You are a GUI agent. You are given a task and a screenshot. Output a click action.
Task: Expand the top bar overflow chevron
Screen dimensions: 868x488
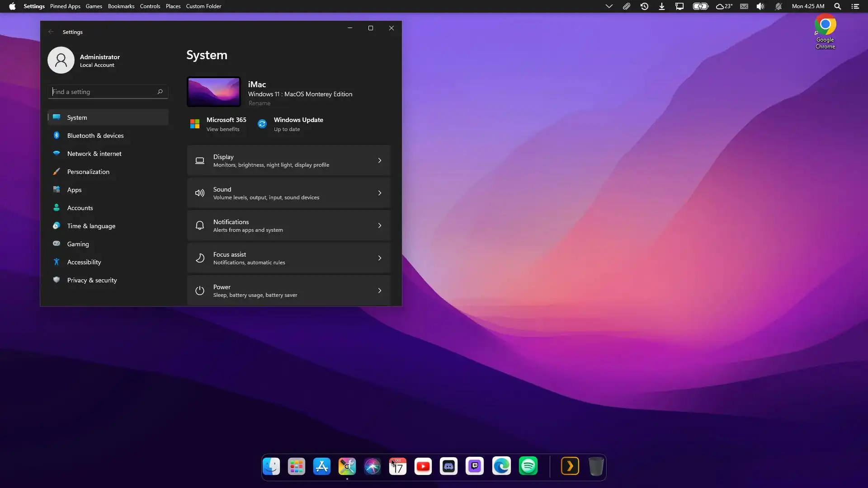click(x=609, y=6)
